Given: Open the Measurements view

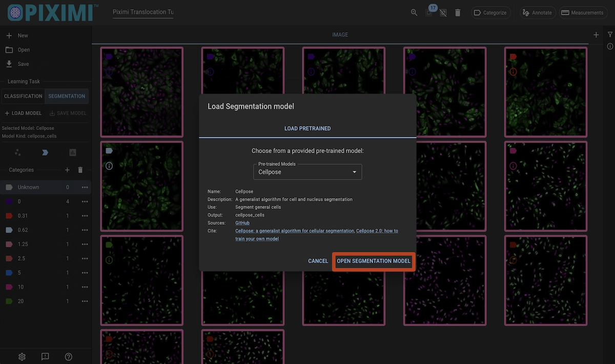Looking at the screenshot, I should pos(582,13).
